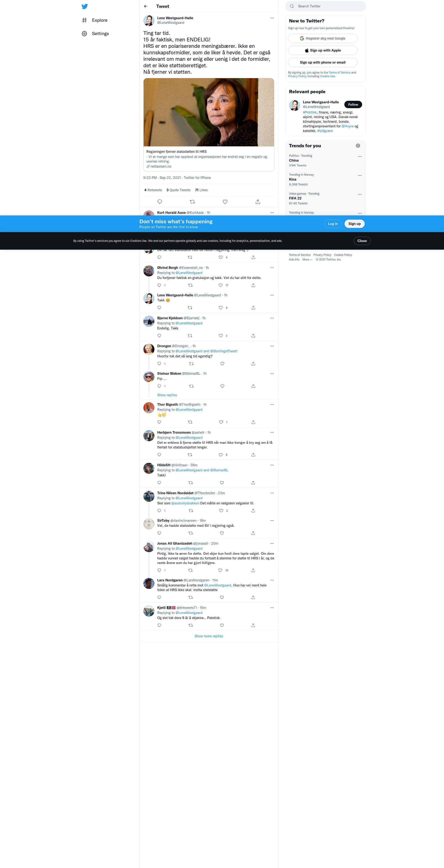Retweet Drongen's reply
This screenshot has width=444, height=868.
[x=191, y=364]
